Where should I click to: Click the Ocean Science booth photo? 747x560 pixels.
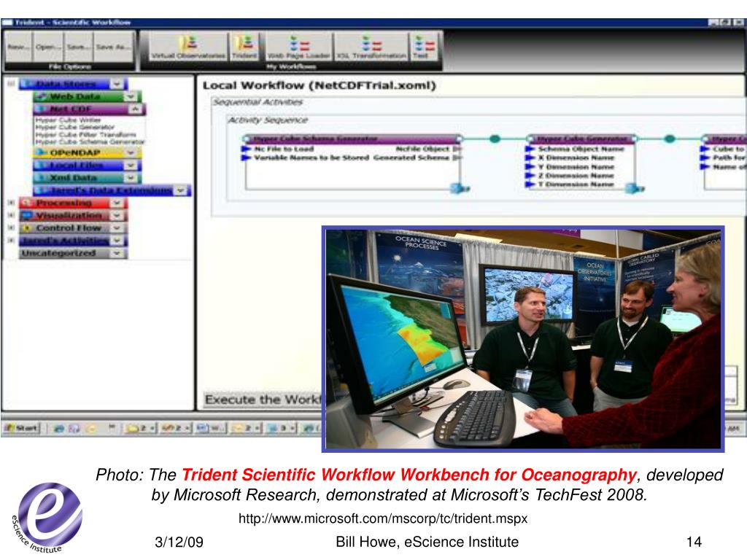tap(523, 339)
